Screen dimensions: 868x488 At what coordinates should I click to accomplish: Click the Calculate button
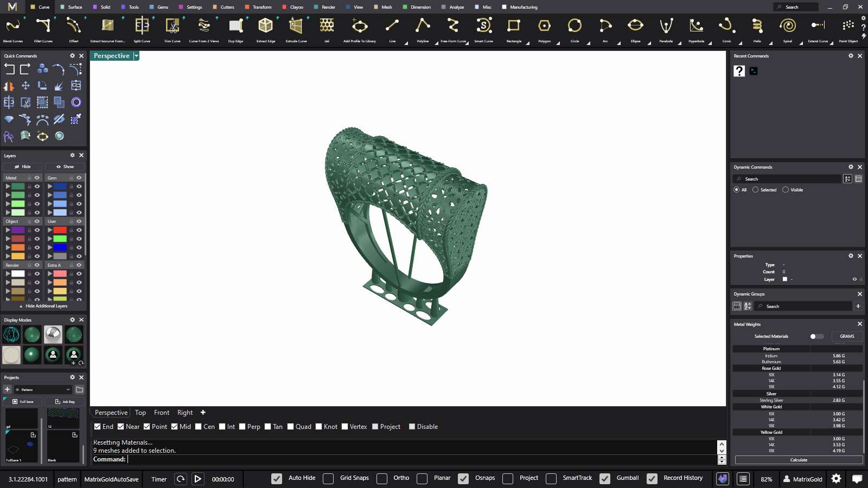click(x=799, y=460)
